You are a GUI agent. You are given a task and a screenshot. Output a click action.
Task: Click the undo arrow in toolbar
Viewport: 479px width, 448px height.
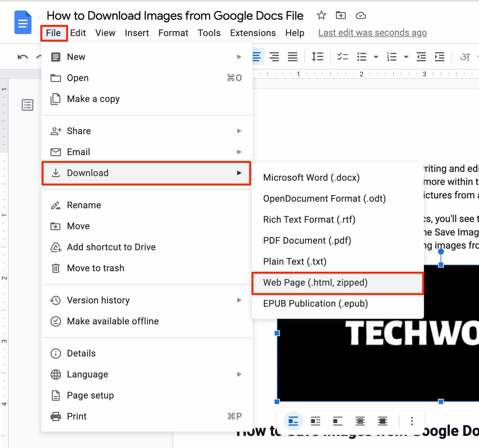(x=23, y=57)
